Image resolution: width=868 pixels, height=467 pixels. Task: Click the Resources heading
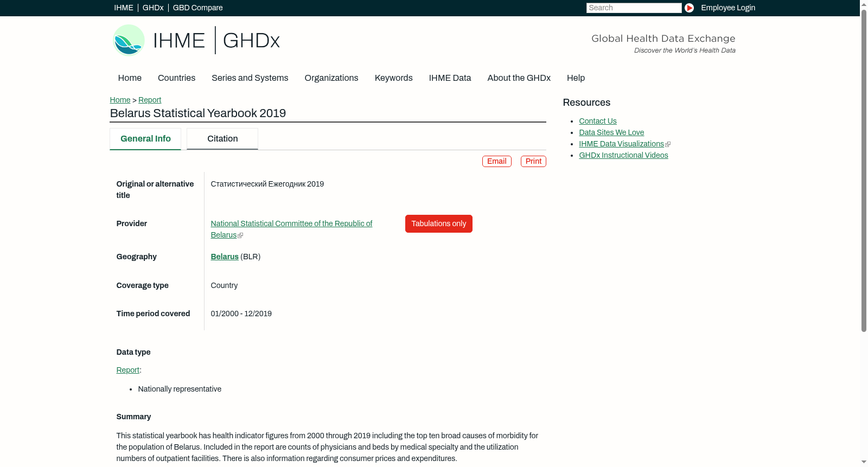click(586, 103)
